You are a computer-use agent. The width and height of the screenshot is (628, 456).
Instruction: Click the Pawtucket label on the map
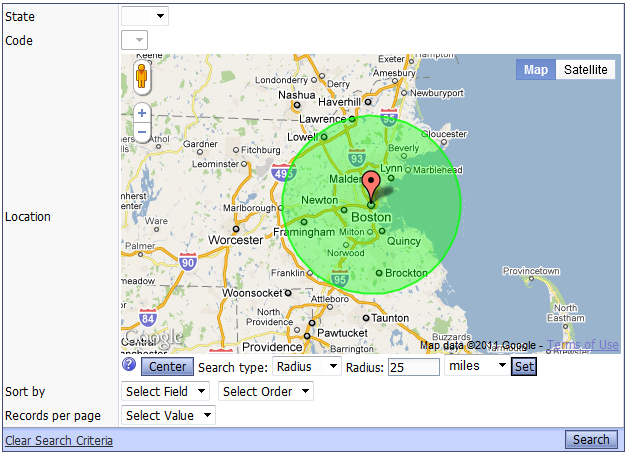point(342,333)
